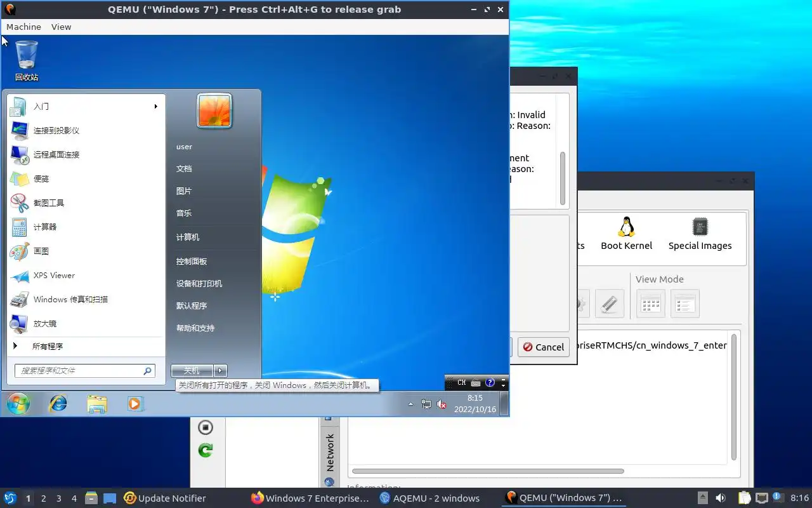The height and width of the screenshot is (508, 812).
Task: Show hidden tray icons arrow in Windows 7
Action: coord(410,404)
